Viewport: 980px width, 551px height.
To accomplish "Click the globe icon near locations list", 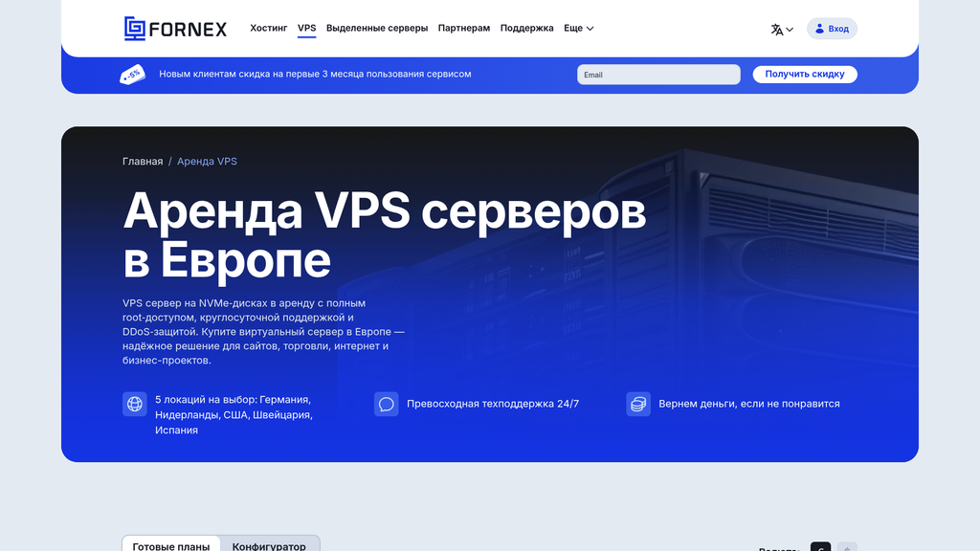I will tap(134, 404).
